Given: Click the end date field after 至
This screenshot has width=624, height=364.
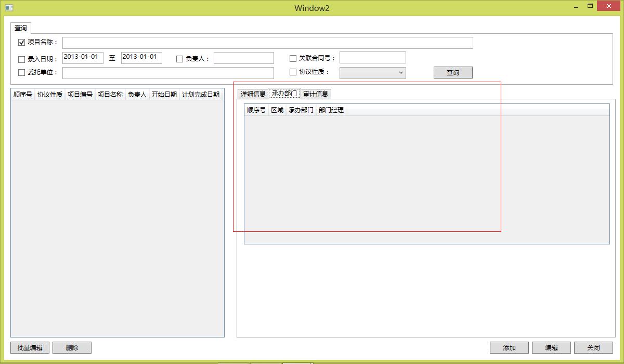Looking at the screenshot, I should click(141, 58).
